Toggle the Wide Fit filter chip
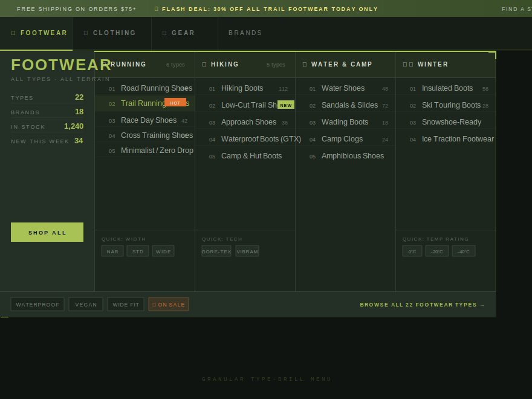532x399 pixels. tap(126, 304)
